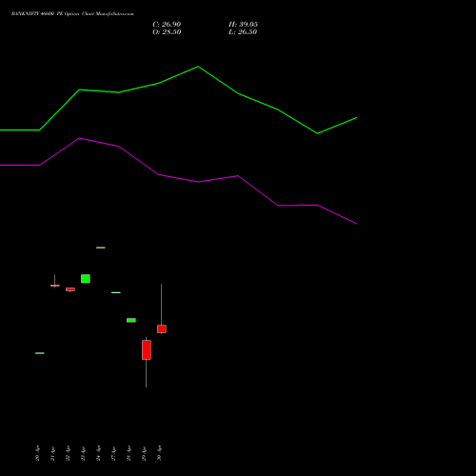Screen dimensions: 476x476
Task: Select the open value O: 28.50
Action: pyautogui.click(x=167, y=32)
